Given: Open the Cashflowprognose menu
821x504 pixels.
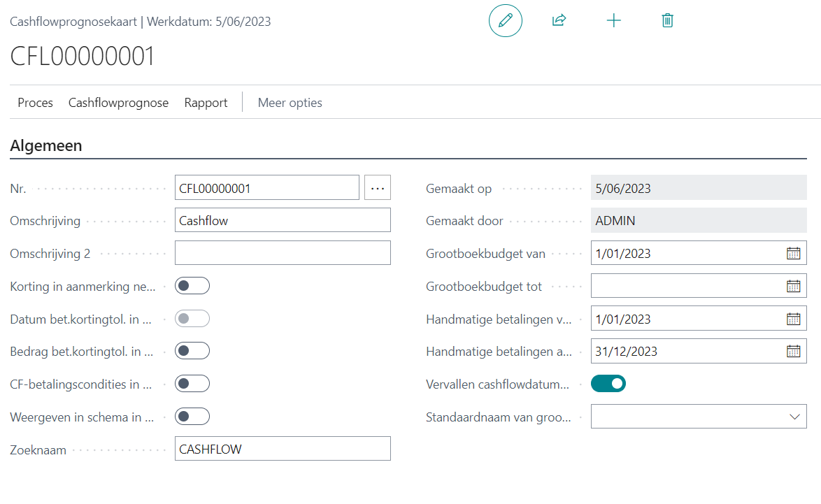Looking at the screenshot, I should point(118,103).
